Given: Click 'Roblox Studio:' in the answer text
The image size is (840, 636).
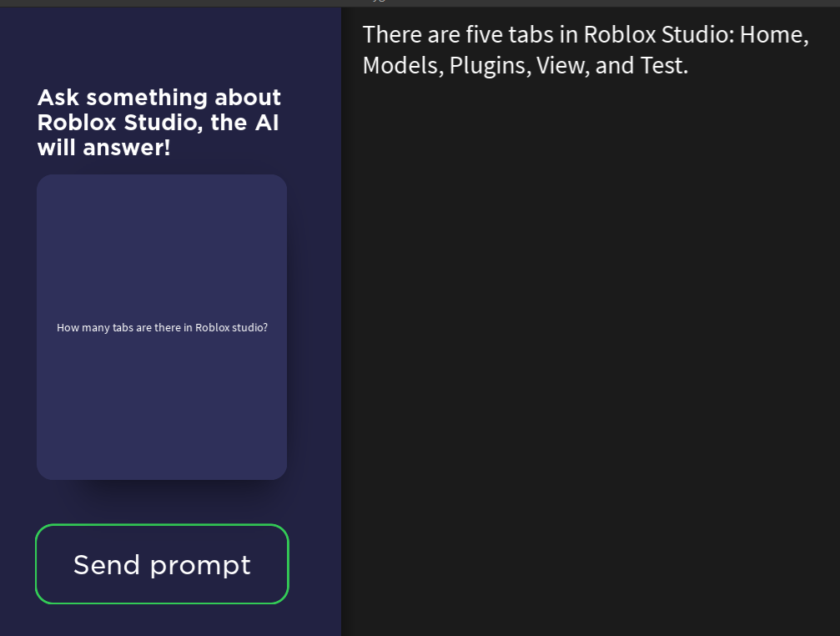Looking at the screenshot, I should click(x=658, y=35).
